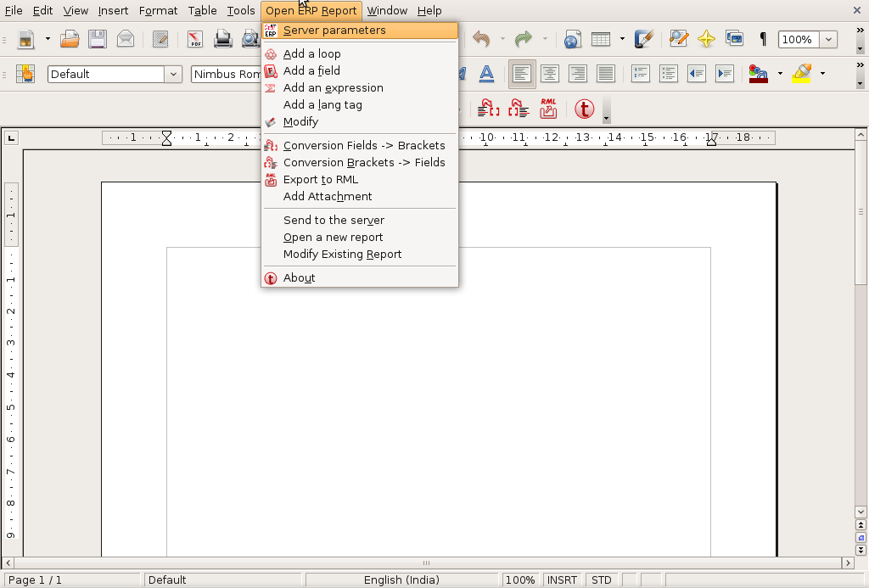Select Justified paragraph alignment icon
869x588 pixels.
(x=606, y=74)
